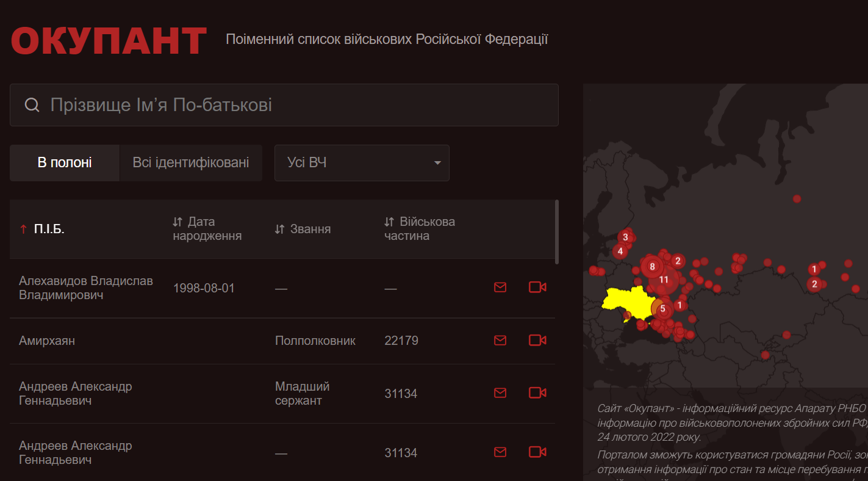Click map cluster marker labeled 11
868x481 pixels.
tap(664, 280)
